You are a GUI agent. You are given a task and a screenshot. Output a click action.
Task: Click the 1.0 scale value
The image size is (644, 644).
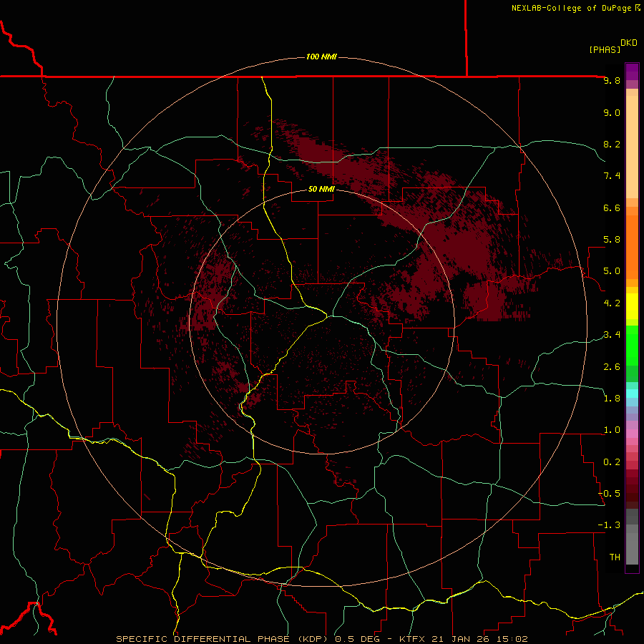[612, 431]
